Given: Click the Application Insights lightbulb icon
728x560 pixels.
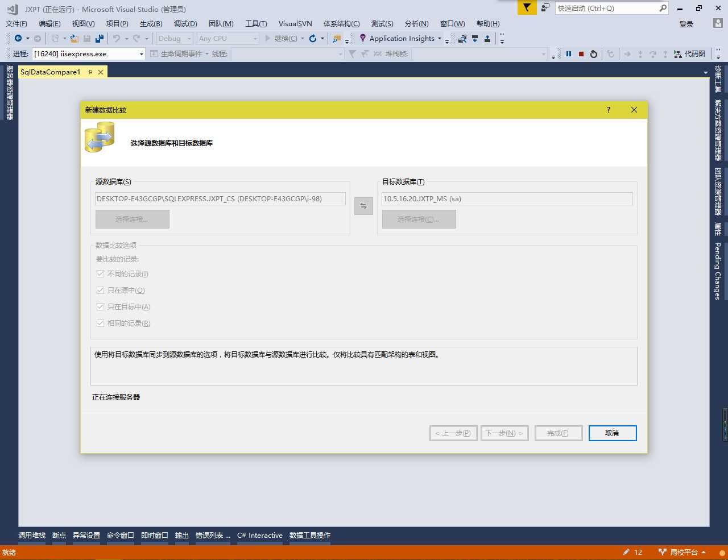Looking at the screenshot, I should click(x=363, y=38).
